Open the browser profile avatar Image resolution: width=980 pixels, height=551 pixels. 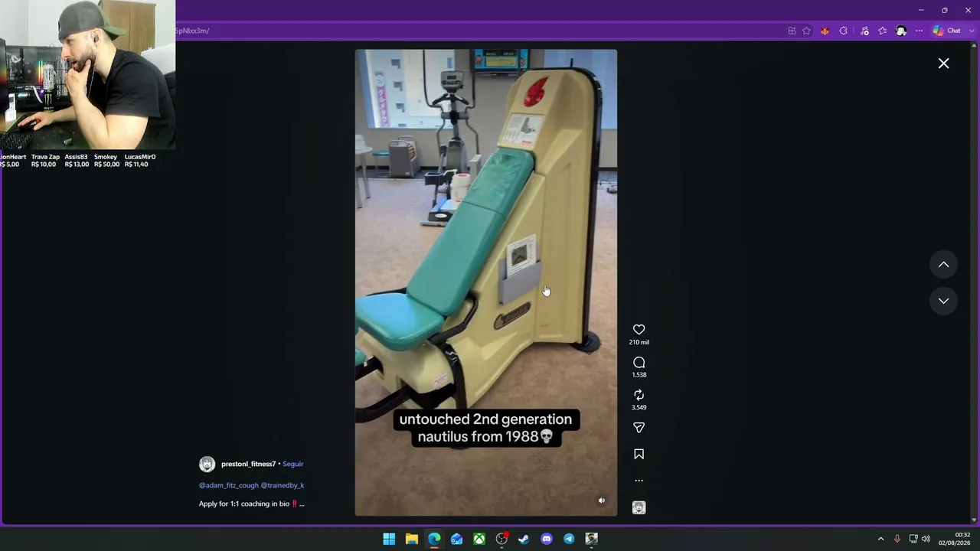click(x=901, y=31)
